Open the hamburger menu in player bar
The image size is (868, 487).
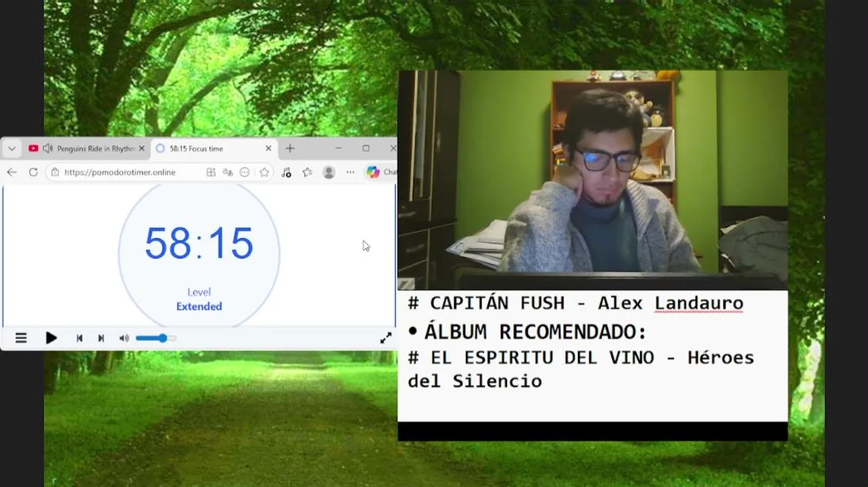tap(21, 338)
